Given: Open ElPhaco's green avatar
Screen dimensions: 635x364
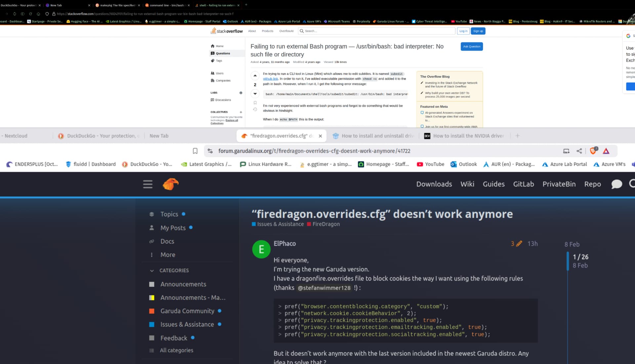Looking at the screenshot, I should click(261, 249).
